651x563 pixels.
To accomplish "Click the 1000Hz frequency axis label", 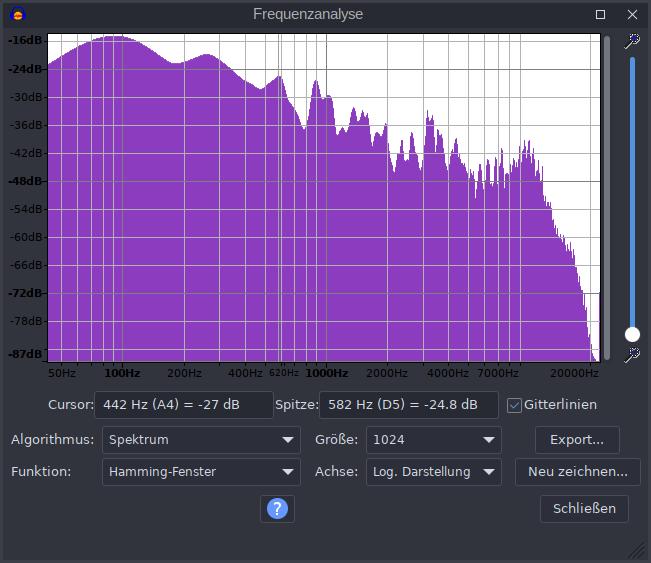I will tap(327, 373).
